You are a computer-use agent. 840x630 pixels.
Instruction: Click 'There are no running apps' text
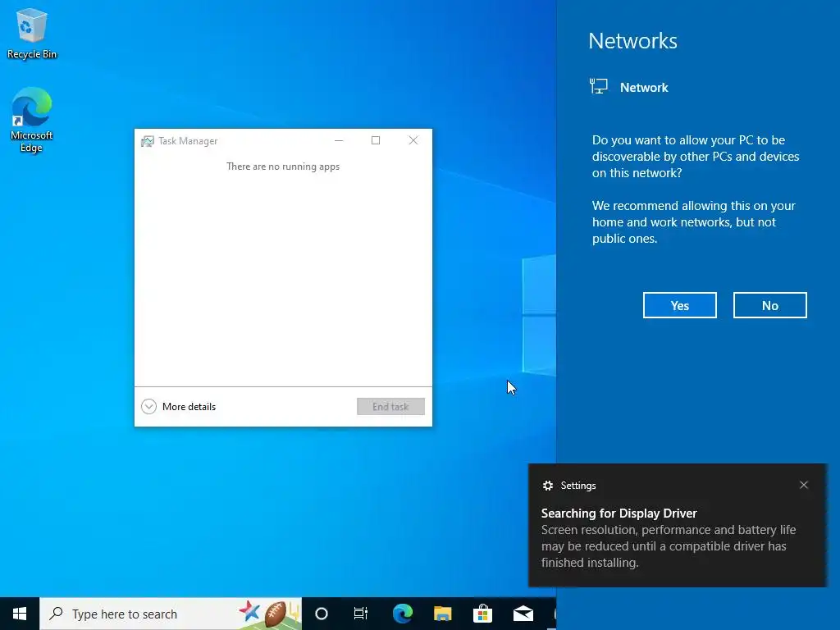[283, 167]
